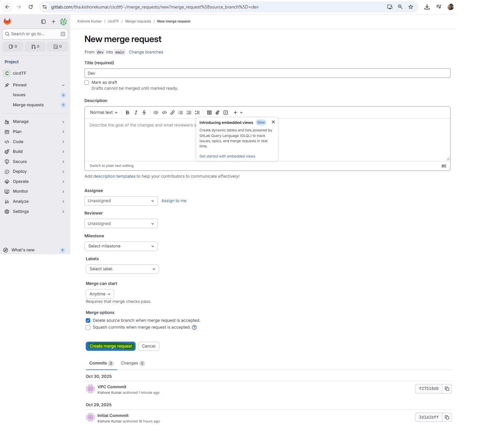The height and width of the screenshot is (445, 504).
Task: Open the Assignee dropdown
Action: 121,201
